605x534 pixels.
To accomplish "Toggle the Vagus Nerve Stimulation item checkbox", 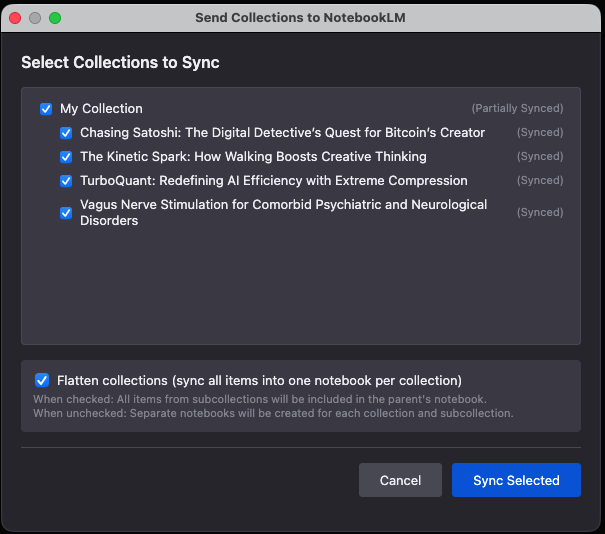I will tap(66, 213).
